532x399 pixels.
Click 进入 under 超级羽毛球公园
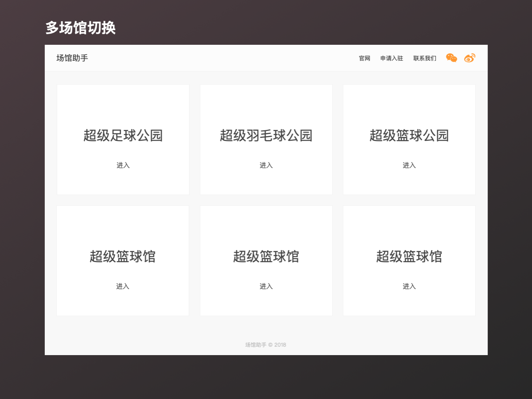pos(266,165)
